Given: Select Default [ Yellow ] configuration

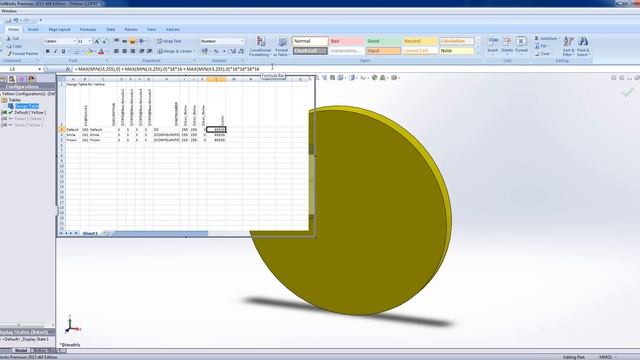Looking at the screenshot, I should point(30,112).
